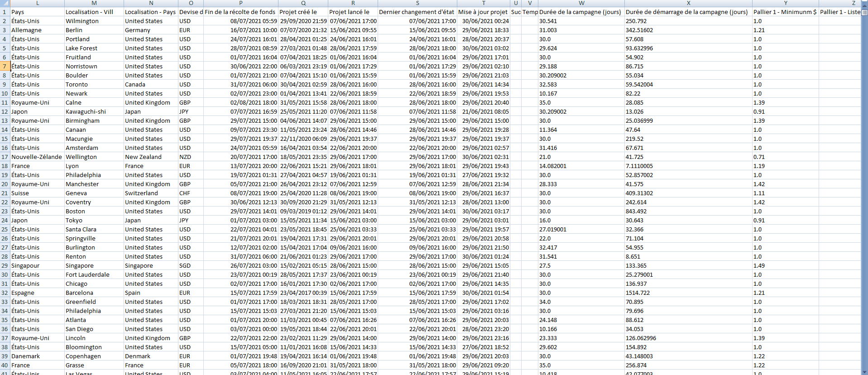Select the '1.49' minimum value cell
This screenshot has width=868, height=375.
(786, 265)
